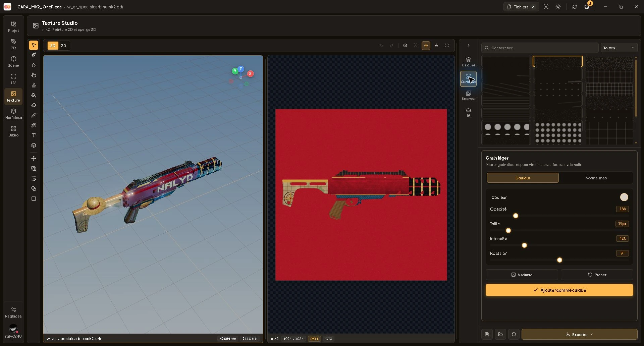Activate the stamp clone tool
Screen dimensions: 644x346
click(34, 85)
